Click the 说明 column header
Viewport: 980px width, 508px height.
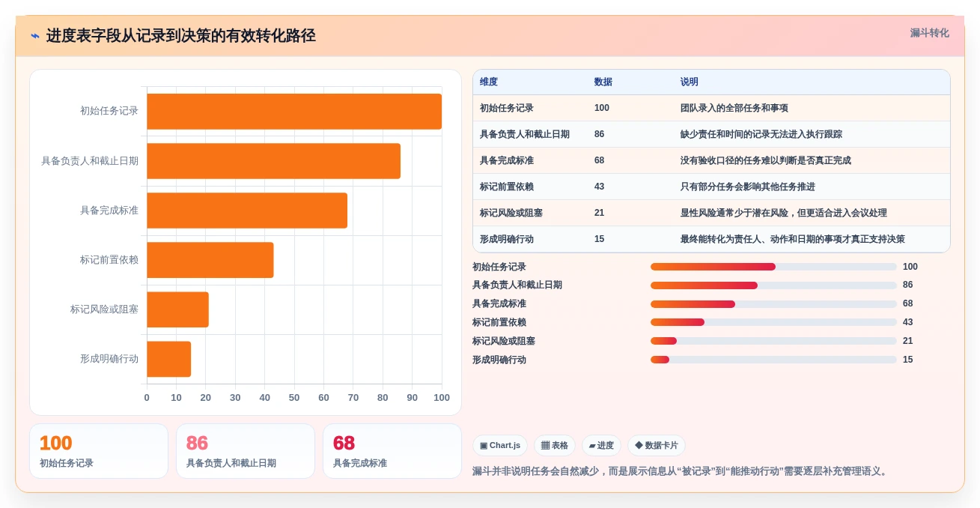coord(690,82)
